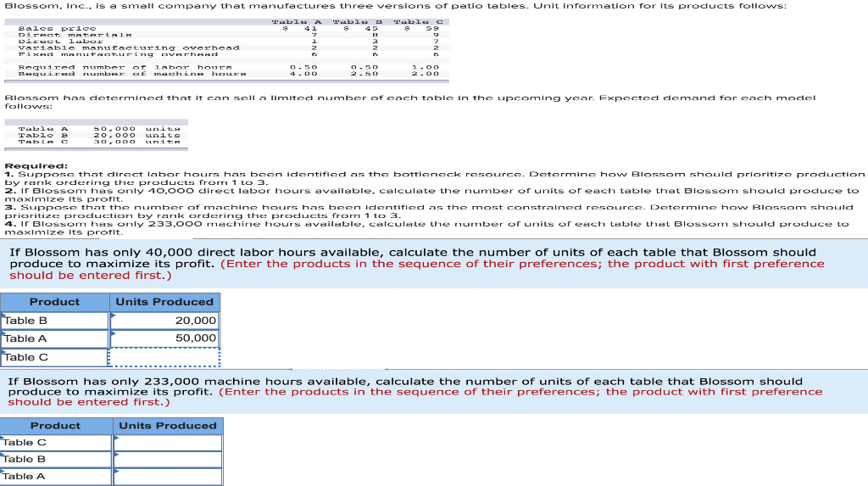Click the empty units field for Table C in labor hours table
Screen dimensions: 868x486
164,357
